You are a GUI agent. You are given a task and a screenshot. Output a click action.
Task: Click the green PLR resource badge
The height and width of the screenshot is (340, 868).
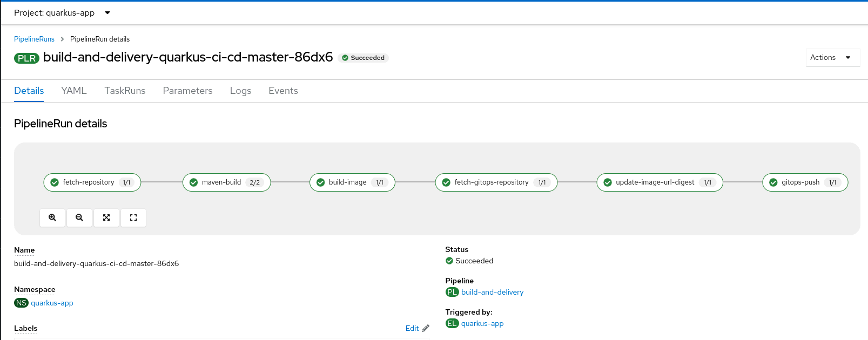(26, 58)
